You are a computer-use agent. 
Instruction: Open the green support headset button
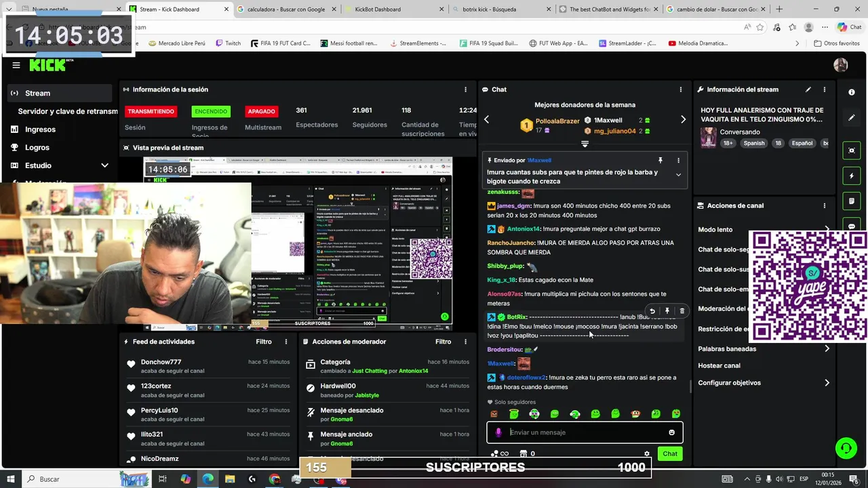846,448
